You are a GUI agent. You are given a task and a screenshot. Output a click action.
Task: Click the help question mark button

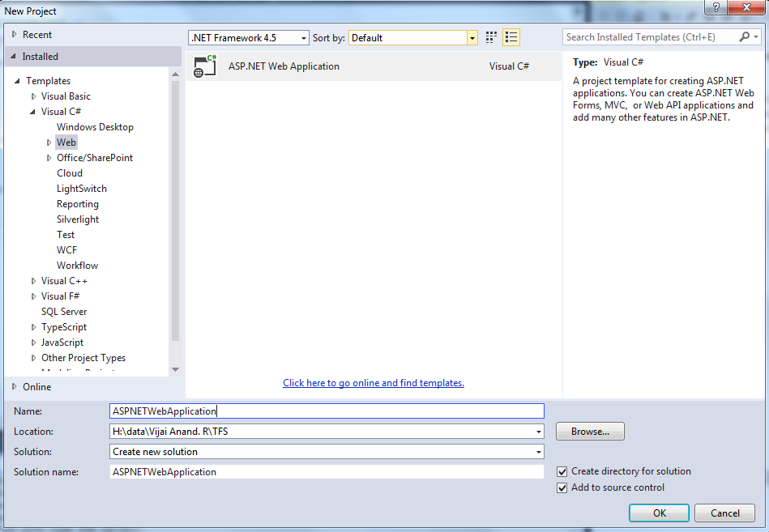(x=716, y=7)
